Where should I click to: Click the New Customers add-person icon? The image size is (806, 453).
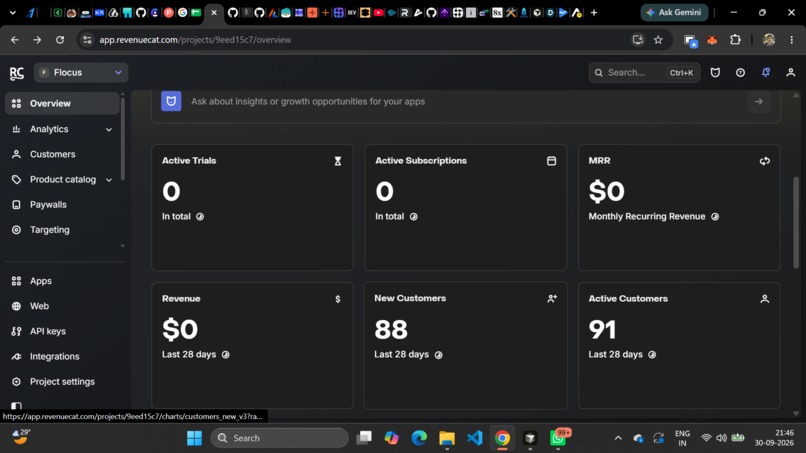pos(552,298)
